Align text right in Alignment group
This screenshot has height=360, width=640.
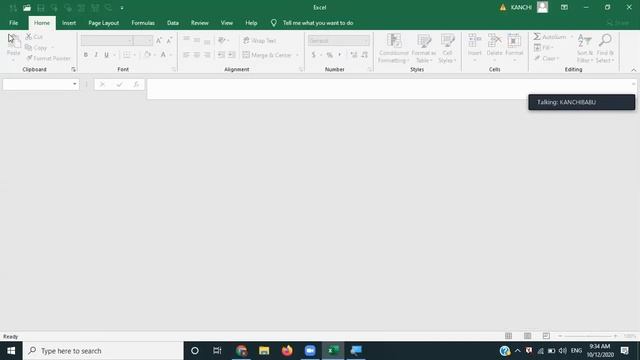207,55
